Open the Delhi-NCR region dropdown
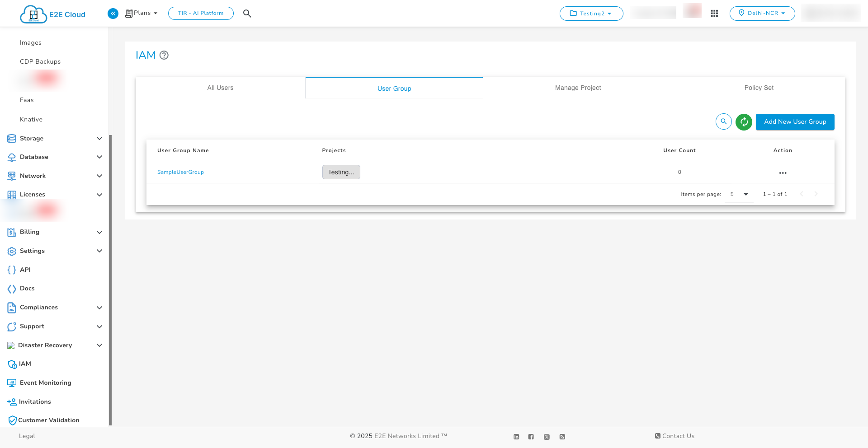This screenshot has width=868, height=448. (762, 14)
